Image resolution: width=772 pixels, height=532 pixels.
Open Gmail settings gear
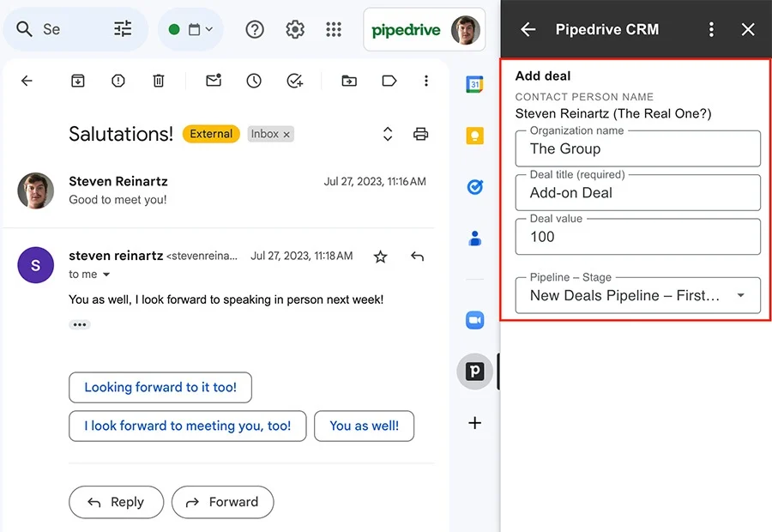tap(295, 29)
